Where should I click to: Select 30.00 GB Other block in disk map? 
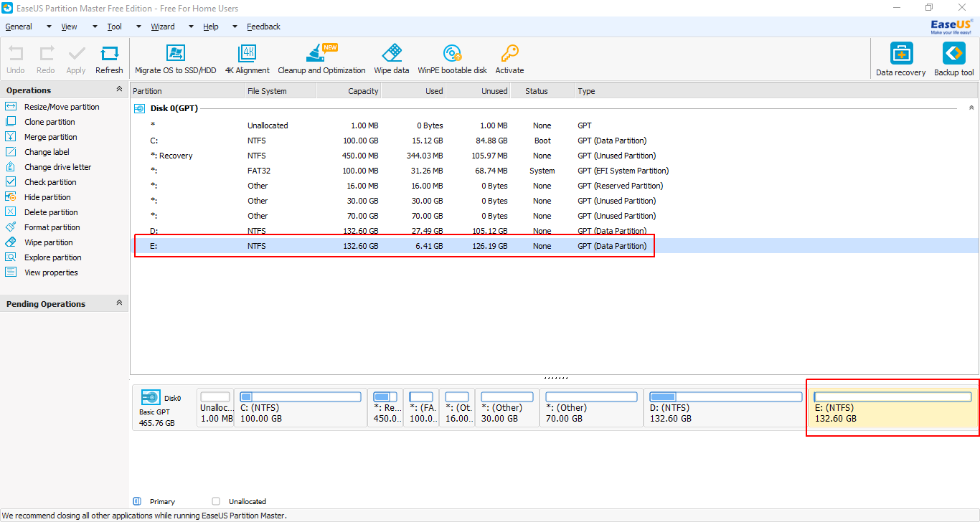click(507, 407)
